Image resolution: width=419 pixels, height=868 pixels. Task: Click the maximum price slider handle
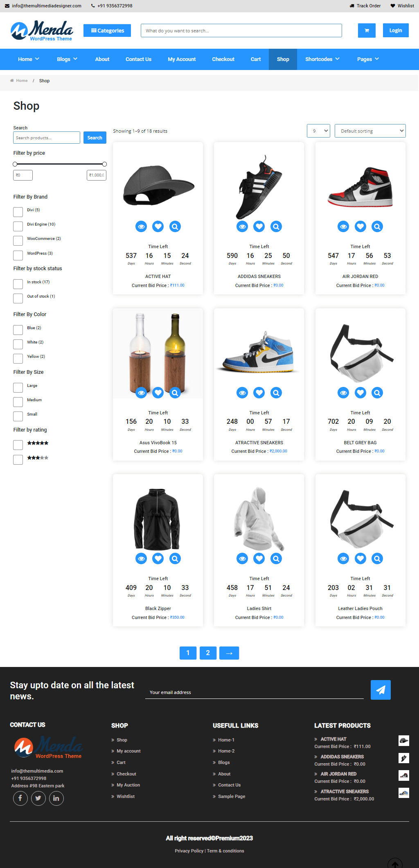(x=104, y=164)
